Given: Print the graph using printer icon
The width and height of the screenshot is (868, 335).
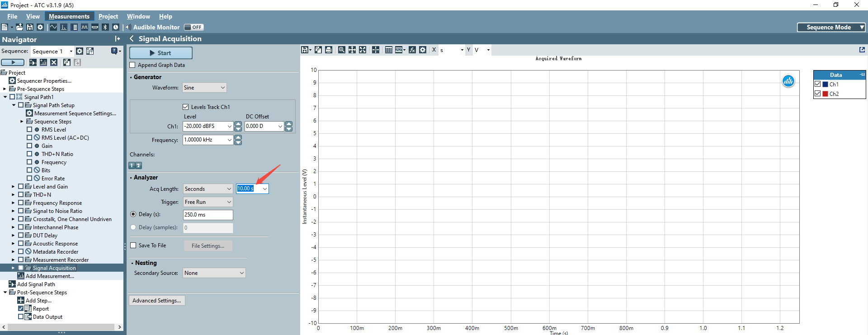Looking at the screenshot, I should (x=329, y=50).
